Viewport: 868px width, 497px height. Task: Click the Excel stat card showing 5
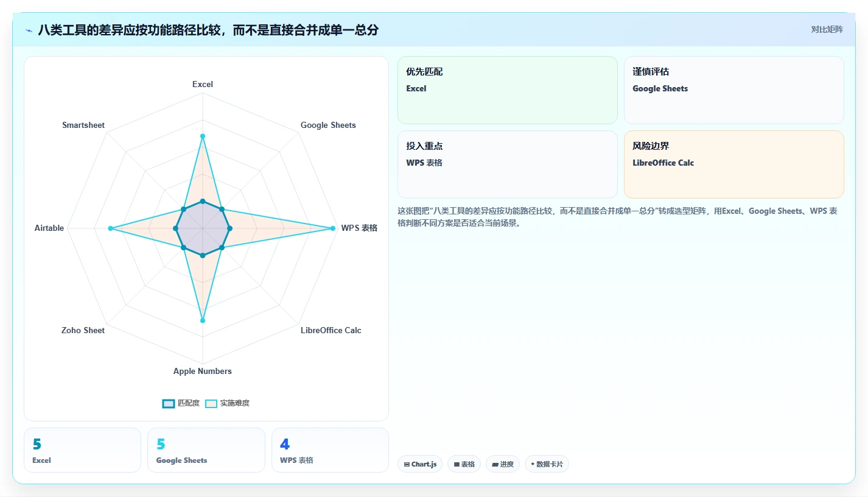point(82,450)
